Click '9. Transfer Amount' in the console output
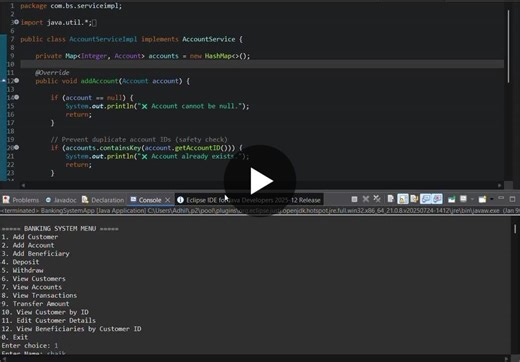520x362 pixels. pyautogui.click(x=35, y=303)
